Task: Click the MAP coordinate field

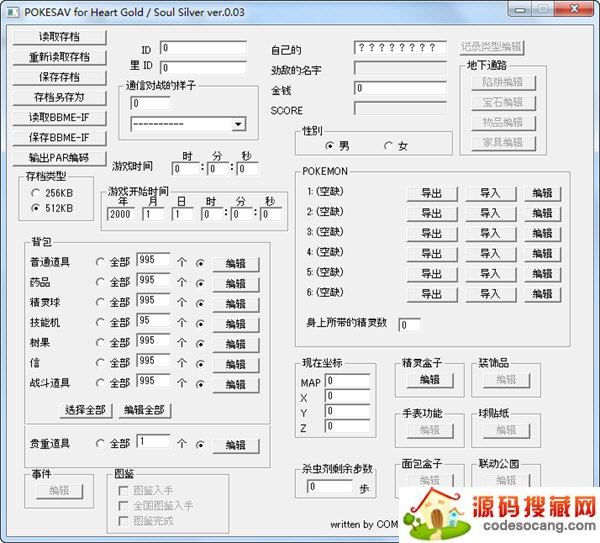Action: [347, 381]
